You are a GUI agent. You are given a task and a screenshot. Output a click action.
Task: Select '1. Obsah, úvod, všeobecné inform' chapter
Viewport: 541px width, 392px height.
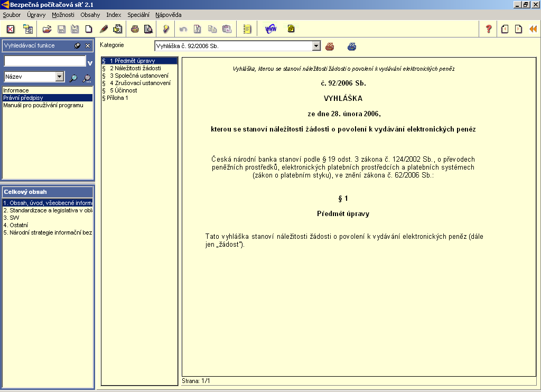click(48, 203)
